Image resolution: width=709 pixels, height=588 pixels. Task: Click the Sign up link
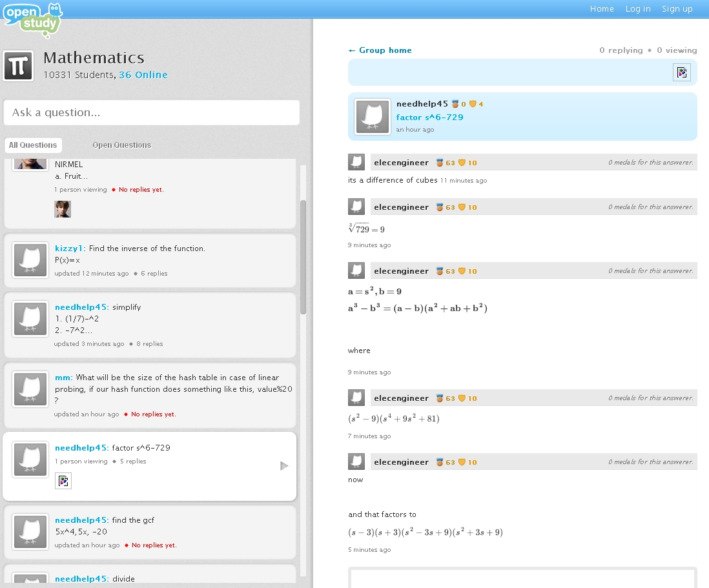click(x=677, y=8)
